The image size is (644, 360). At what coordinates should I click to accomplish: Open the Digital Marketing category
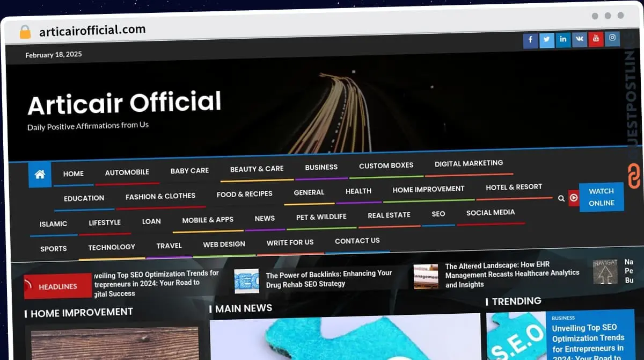click(469, 163)
